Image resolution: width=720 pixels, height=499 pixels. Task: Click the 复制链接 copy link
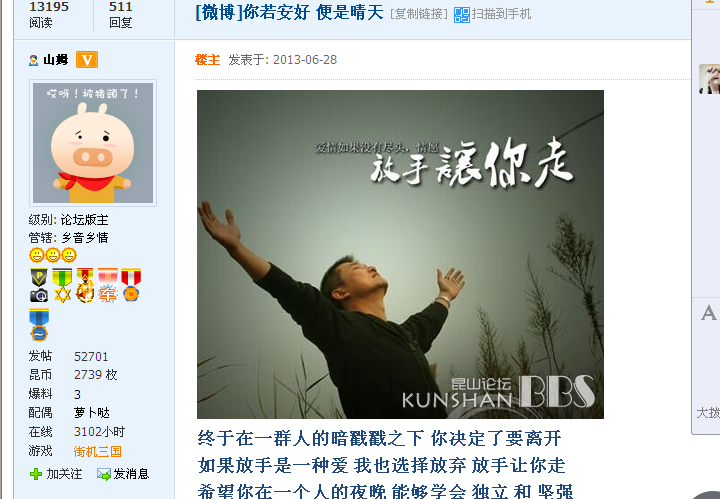click(419, 14)
